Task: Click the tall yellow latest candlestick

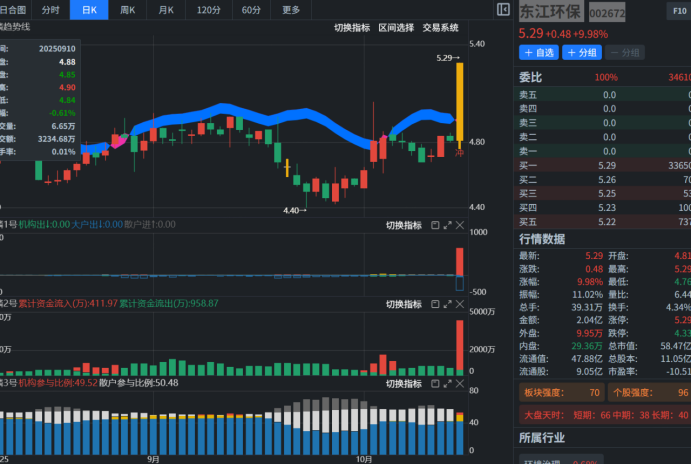Action: [459, 100]
